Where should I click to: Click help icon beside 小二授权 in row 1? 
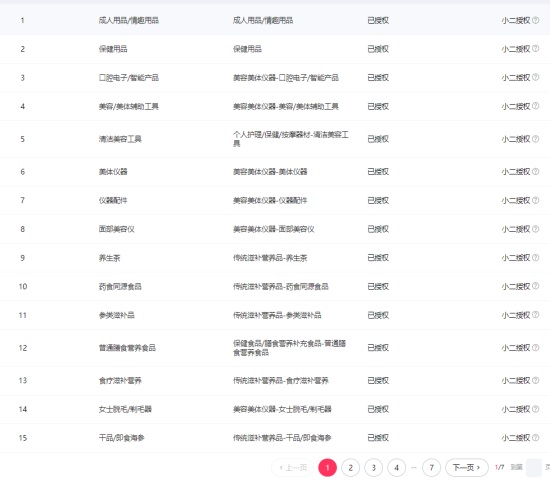click(536, 20)
